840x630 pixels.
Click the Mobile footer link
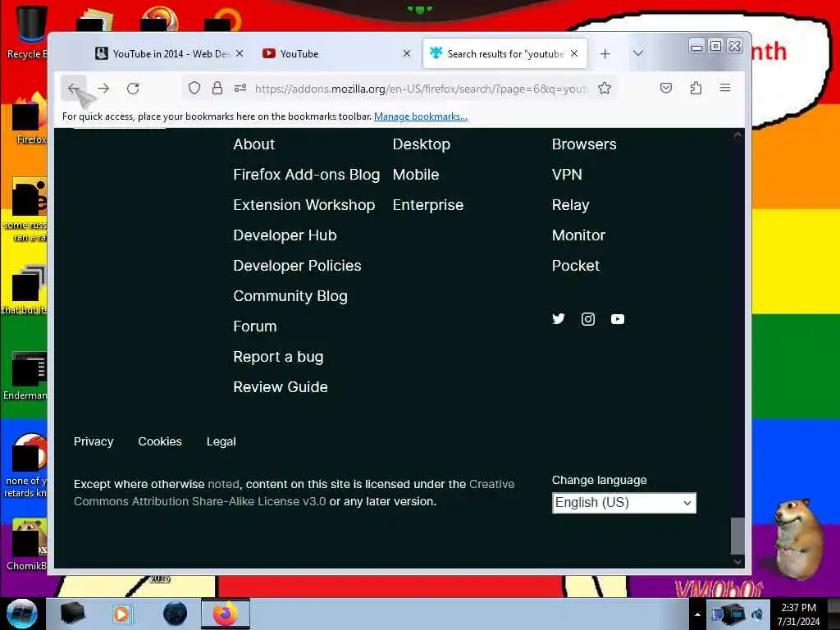[x=416, y=175]
